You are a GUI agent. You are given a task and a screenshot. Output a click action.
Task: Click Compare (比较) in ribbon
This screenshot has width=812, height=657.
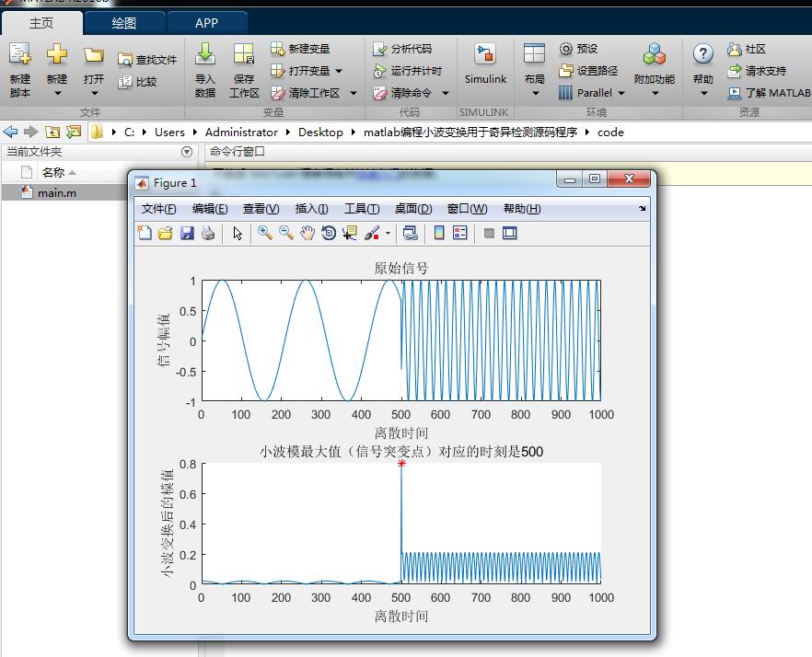click(137, 82)
